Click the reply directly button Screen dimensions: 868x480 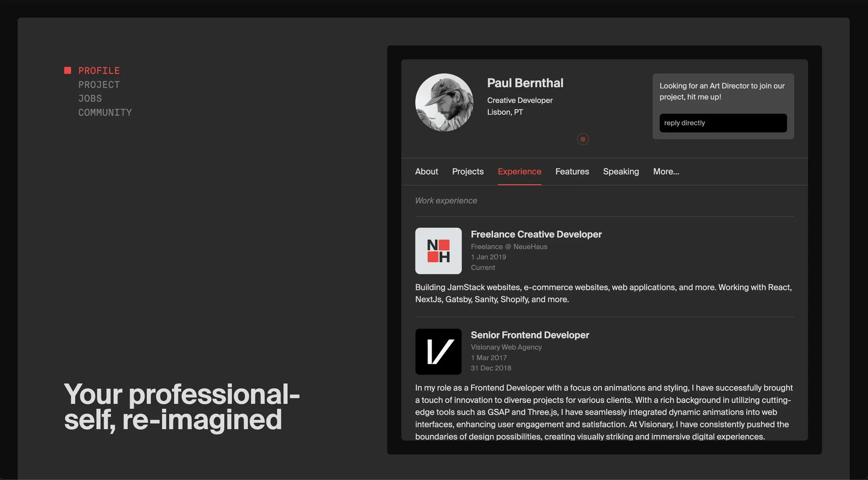[x=723, y=122]
